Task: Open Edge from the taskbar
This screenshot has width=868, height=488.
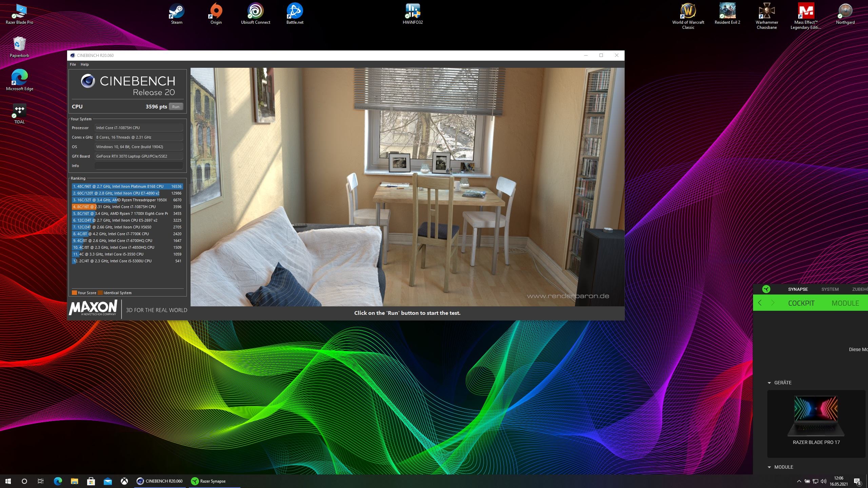Action: 58,481
